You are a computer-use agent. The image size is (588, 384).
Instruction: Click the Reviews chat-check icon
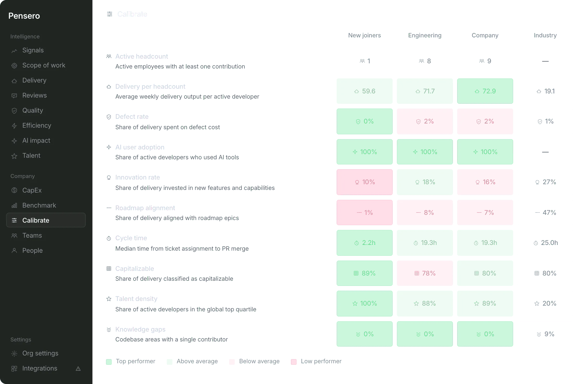pyautogui.click(x=14, y=96)
